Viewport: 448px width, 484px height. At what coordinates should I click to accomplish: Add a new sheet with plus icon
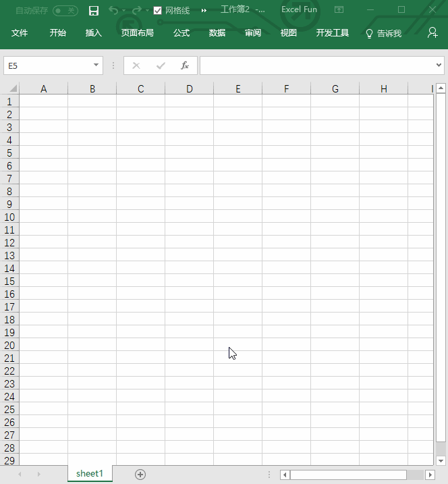(x=140, y=475)
